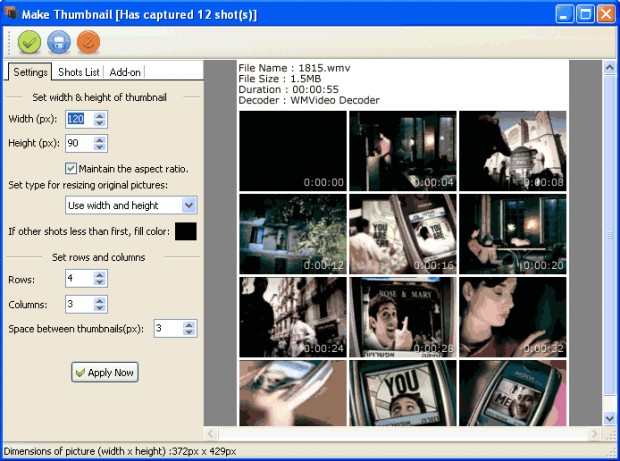Click the Width (px) input field
The image size is (620, 461).
coord(79,119)
